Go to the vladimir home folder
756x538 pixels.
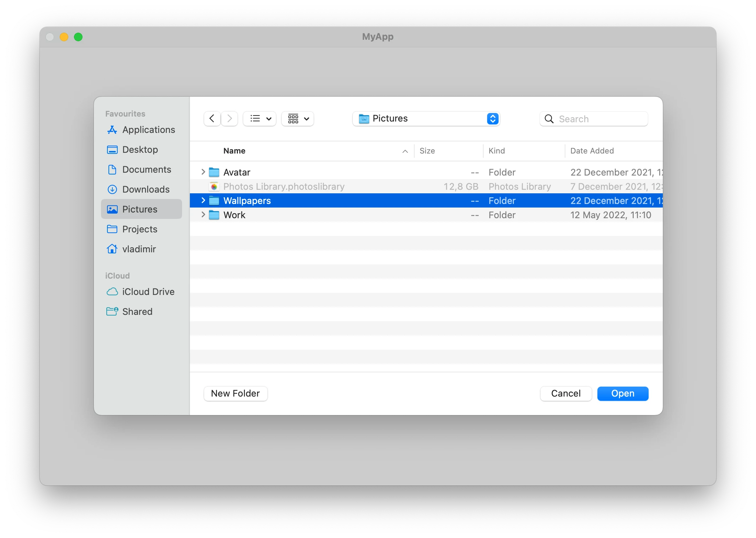tap(139, 249)
